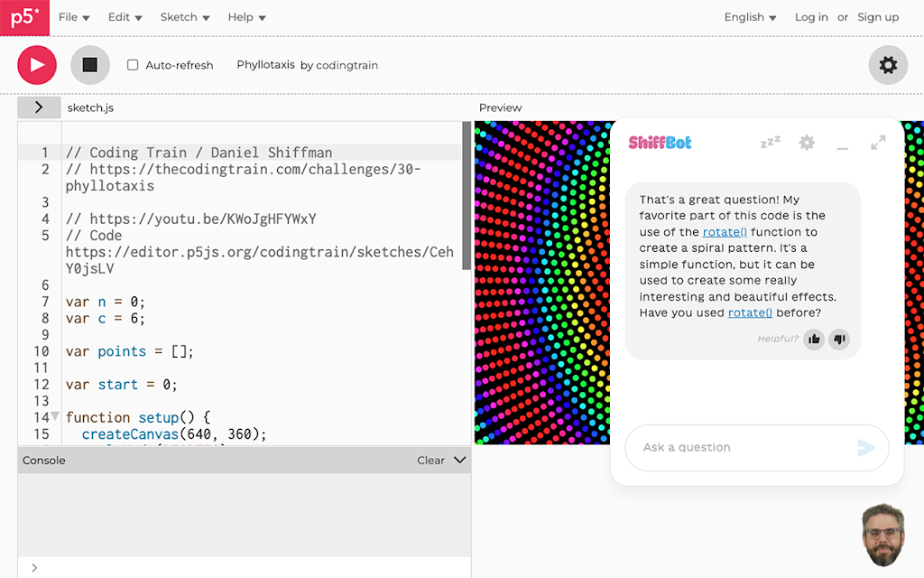Image resolution: width=924 pixels, height=578 pixels.
Task: Enable the Auto-refresh checkbox
Action: point(133,65)
